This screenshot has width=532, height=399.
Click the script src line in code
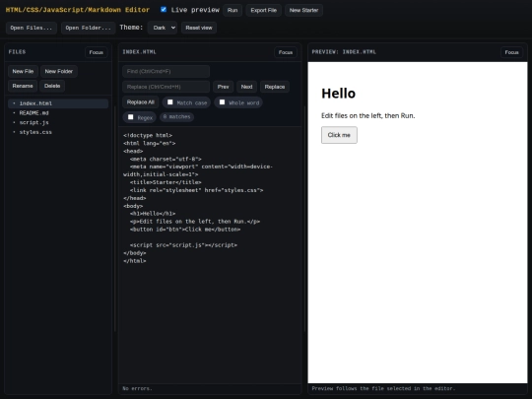183,245
